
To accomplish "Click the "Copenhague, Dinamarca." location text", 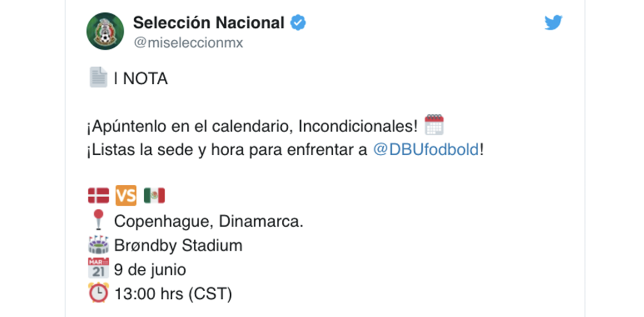I will click(209, 221).
